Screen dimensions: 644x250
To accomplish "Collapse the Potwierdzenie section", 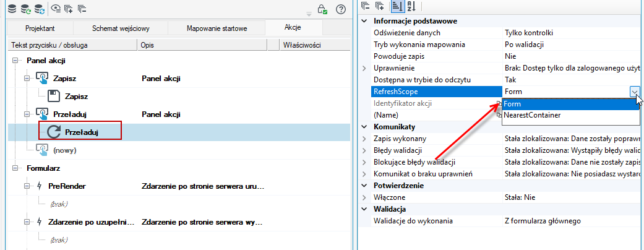I will tap(364, 186).
